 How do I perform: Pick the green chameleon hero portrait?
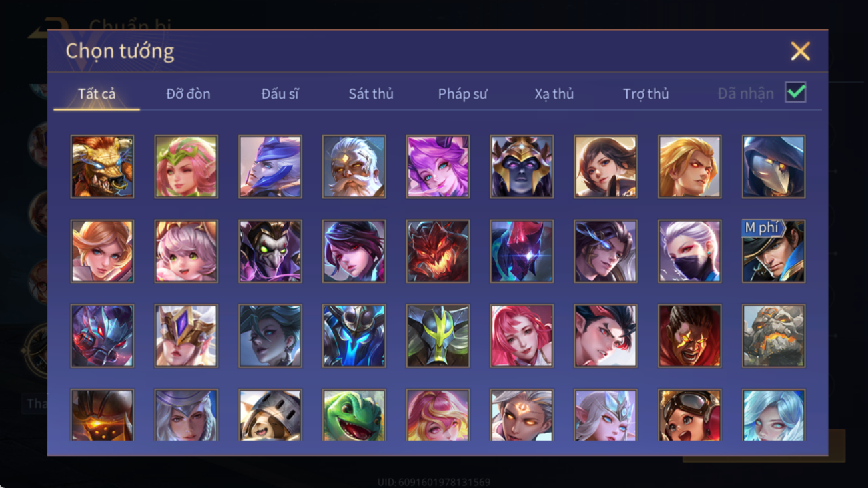354,415
